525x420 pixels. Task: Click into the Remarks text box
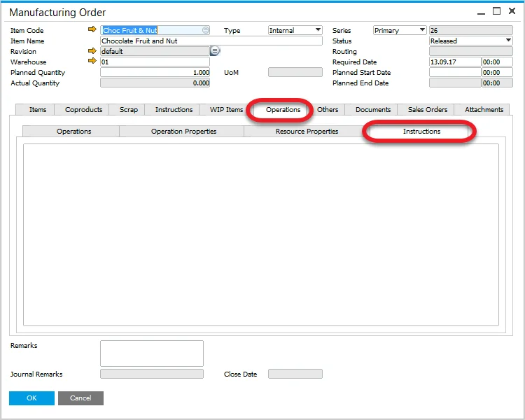(x=151, y=353)
